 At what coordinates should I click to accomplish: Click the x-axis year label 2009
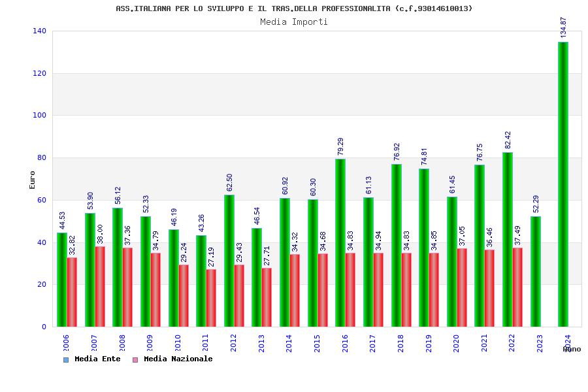149,343
